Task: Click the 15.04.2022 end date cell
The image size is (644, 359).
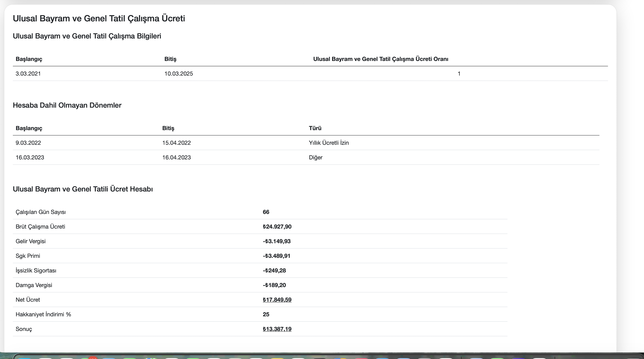Action: [x=176, y=143]
